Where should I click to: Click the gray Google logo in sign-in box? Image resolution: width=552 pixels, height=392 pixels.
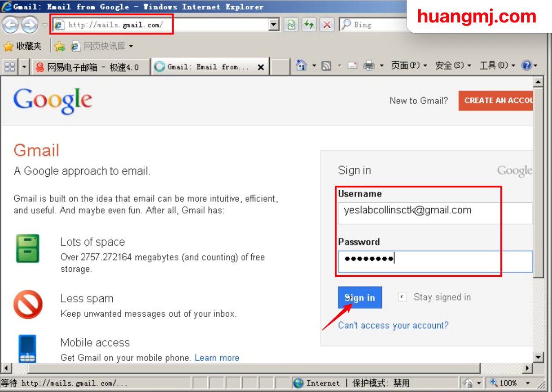click(x=515, y=171)
